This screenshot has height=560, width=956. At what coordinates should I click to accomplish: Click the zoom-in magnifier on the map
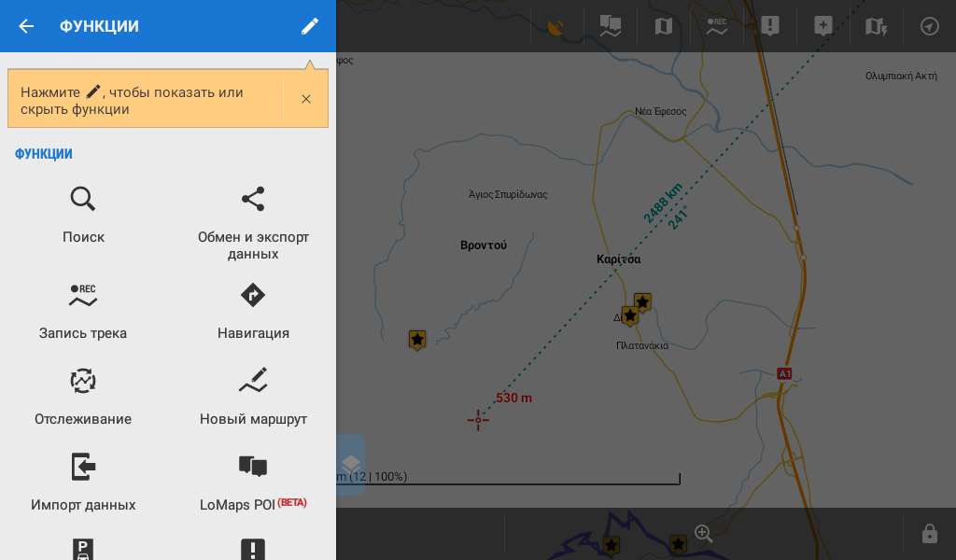pyautogui.click(x=704, y=534)
